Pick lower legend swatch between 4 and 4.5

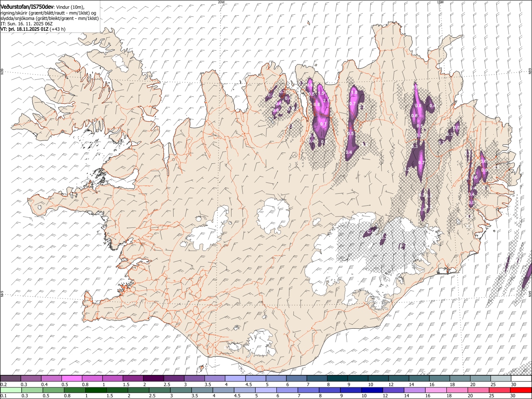point(223,390)
